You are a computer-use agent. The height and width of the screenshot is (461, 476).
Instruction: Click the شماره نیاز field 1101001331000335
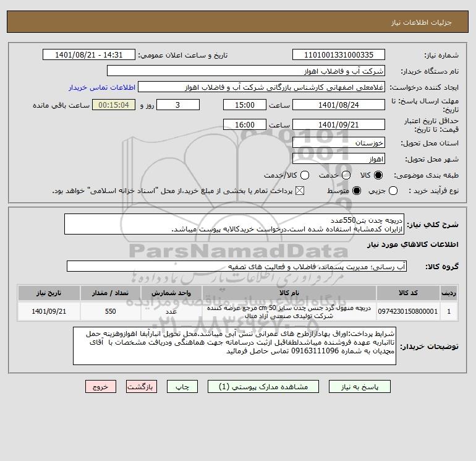339,54
